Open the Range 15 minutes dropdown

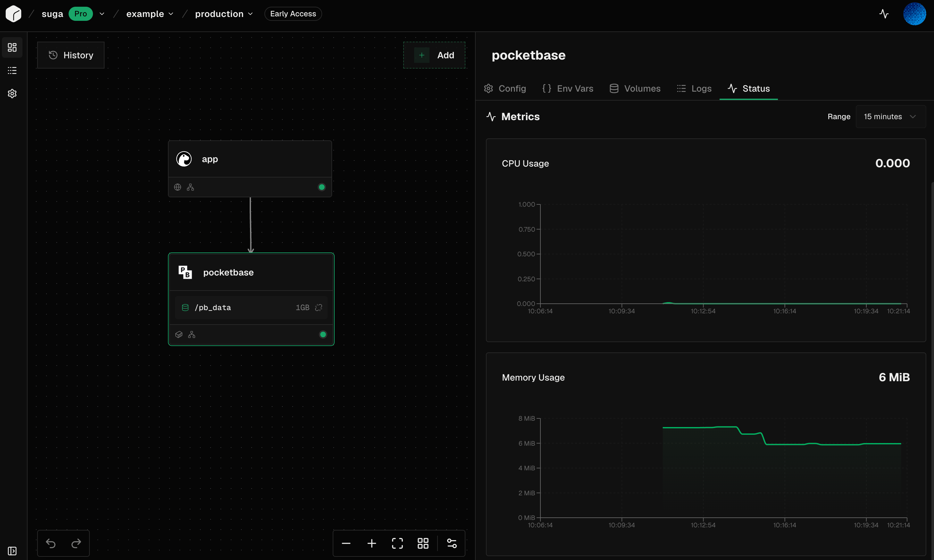pos(891,117)
